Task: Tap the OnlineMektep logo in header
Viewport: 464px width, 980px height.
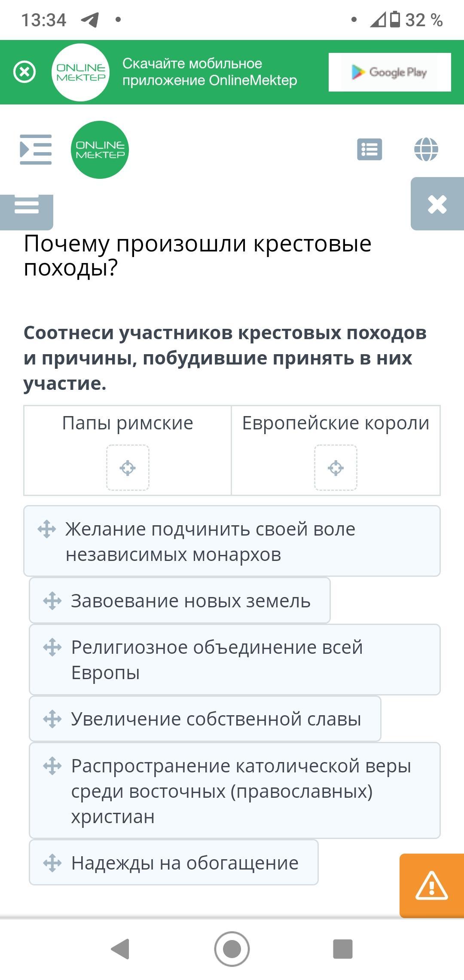Action: [x=100, y=150]
